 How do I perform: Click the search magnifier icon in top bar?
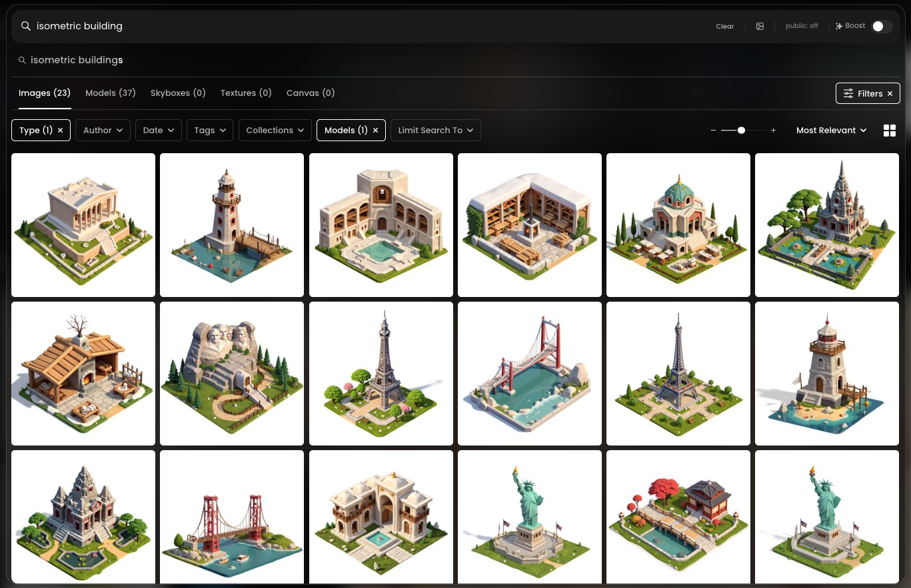pos(26,27)
